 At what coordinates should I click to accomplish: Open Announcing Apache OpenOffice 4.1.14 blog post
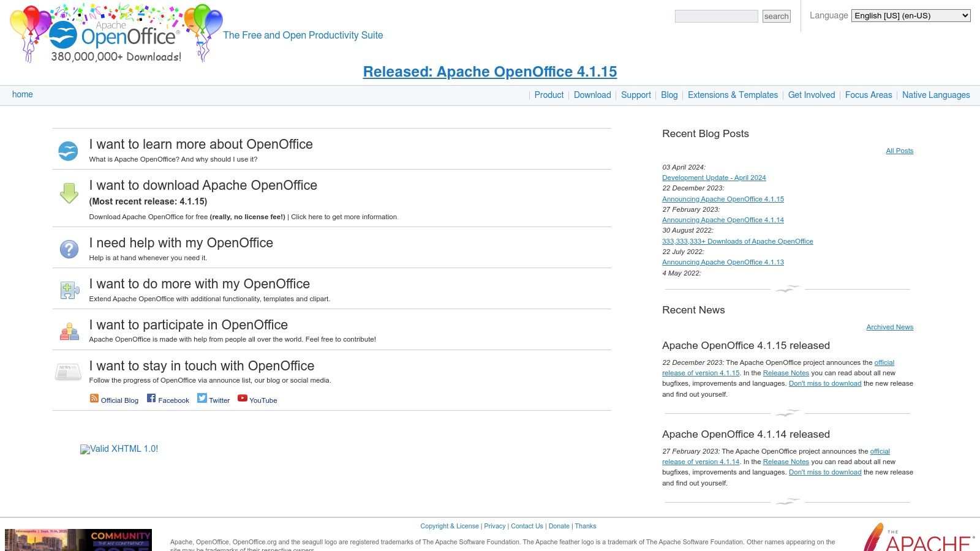(723, 220)
